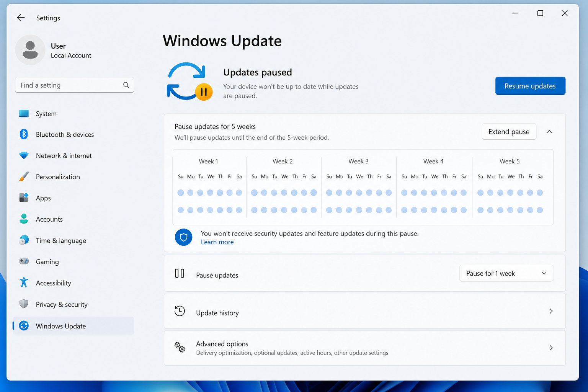588x392 pixels.
Task: Click the Week 4 column header
Action: point(433,161)
